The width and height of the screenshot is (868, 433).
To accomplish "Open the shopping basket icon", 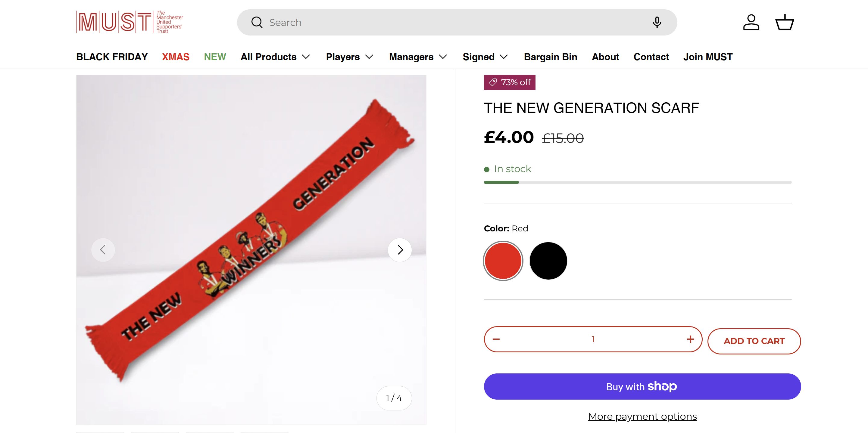I will click(x=785, y=23).
